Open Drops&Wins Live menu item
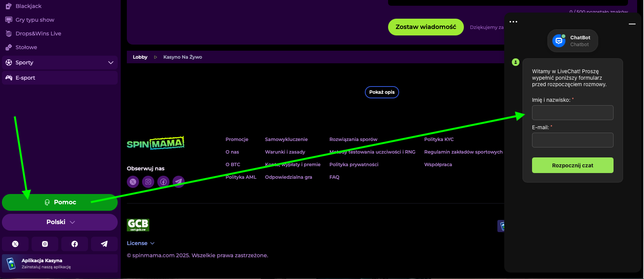 pyautogui.click(x=38, y=34)
